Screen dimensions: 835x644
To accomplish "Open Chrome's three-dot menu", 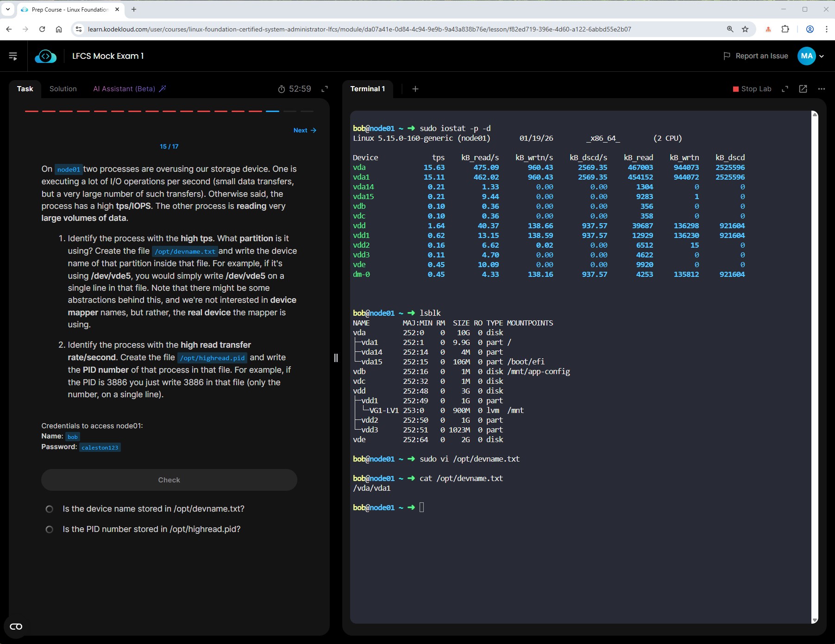I will pyautogui.click(x=826, y=29).
